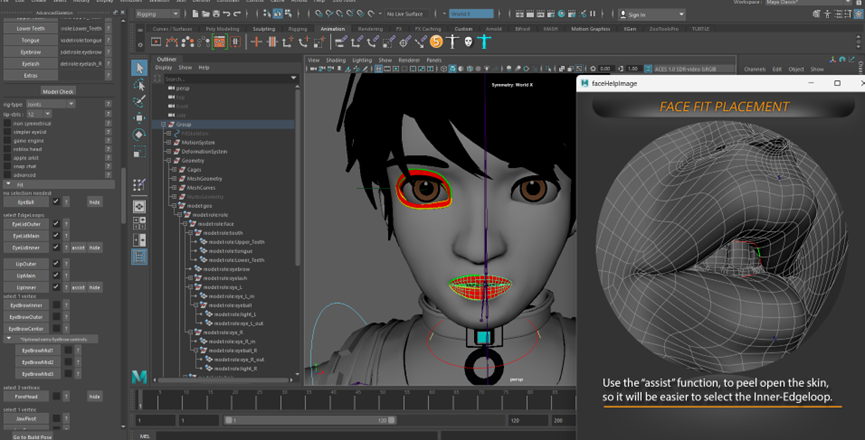Click the Open Scene folder icon

pos(205,14)
